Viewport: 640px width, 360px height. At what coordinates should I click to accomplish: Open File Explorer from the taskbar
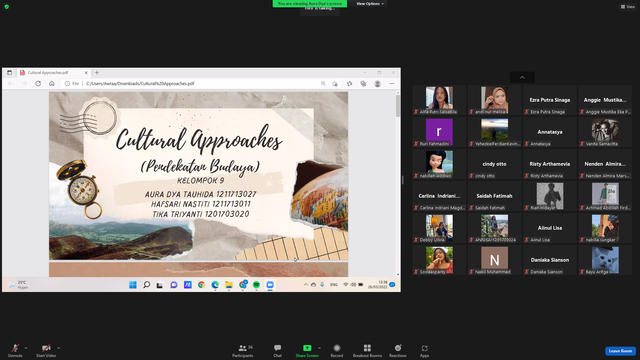pyautogui.click(x=229, y=285)
